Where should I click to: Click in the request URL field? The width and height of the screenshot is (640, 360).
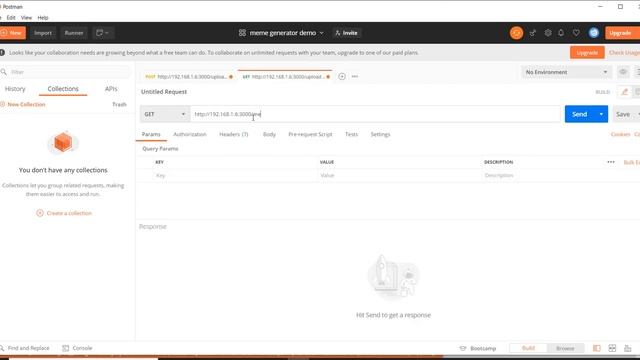[376, 114]
